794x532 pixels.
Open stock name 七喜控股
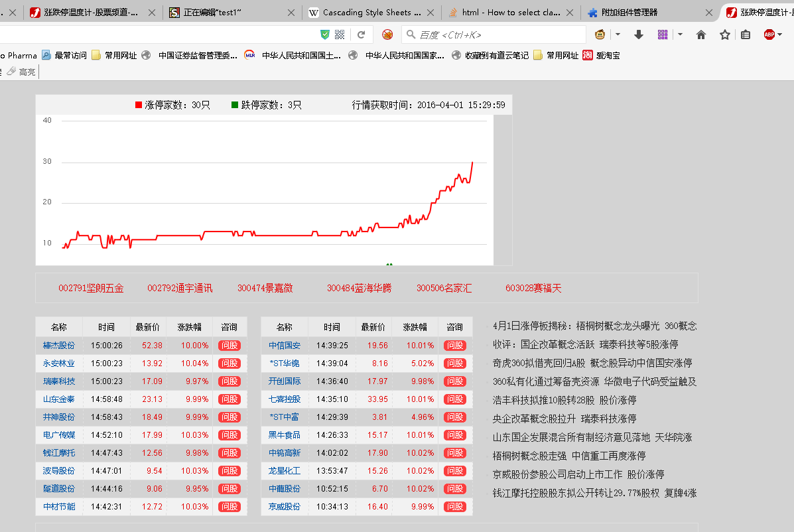[285, 399]
